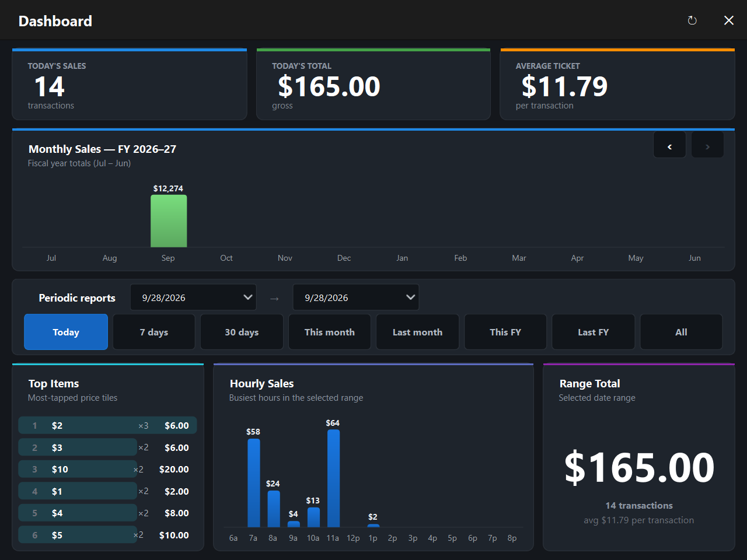This screenshot has width=747, height=560.
Task: Click the Dashboard title
Action: pos(55,21)
